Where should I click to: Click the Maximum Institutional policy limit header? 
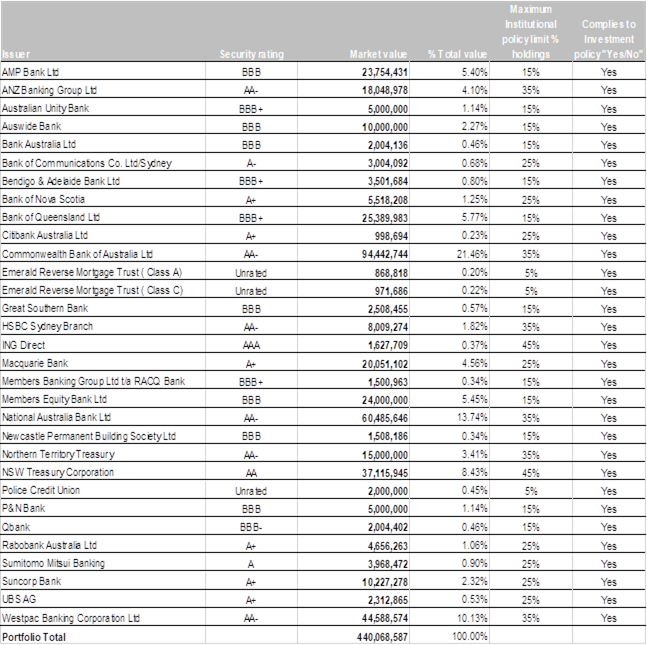[x=529, y=31]
